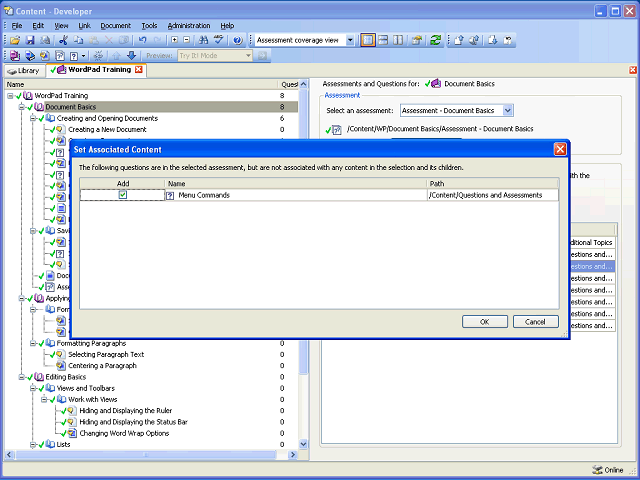640x480 pixels.
Task: Open the Link menu
Action: tap(84, 25)
